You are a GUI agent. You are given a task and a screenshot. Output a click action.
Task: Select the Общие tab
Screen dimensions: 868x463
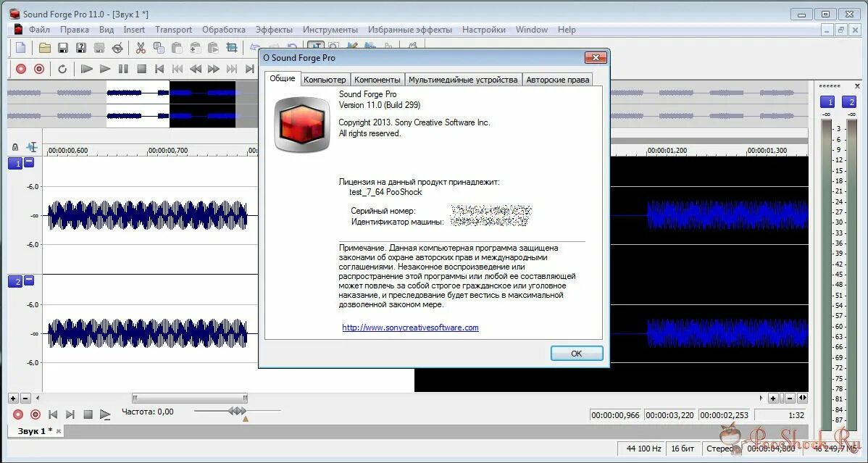pyautogui.click(x=283, y=79)
